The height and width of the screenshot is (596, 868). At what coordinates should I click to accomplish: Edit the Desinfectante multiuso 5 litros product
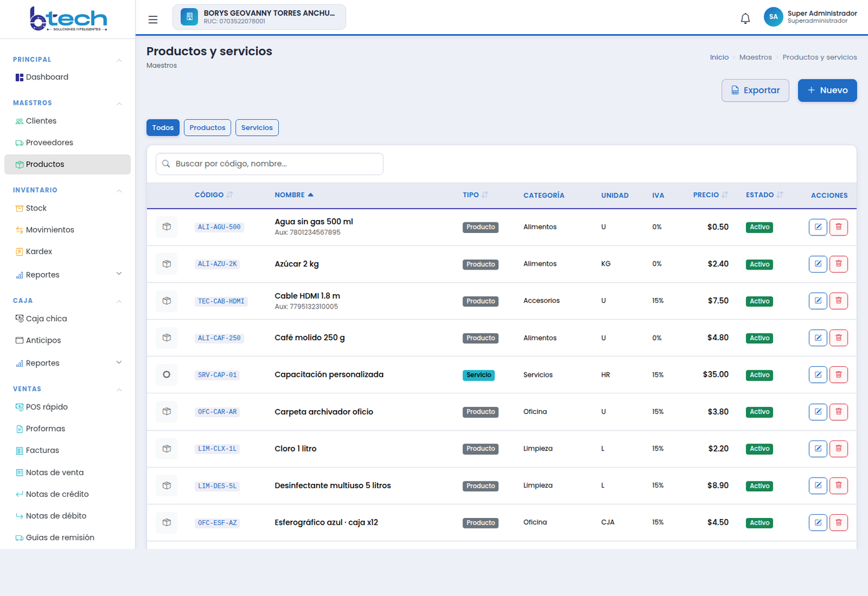click(818, 485)
